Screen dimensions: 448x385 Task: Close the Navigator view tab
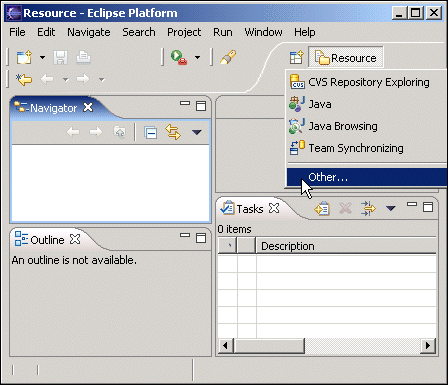[88, 107]
